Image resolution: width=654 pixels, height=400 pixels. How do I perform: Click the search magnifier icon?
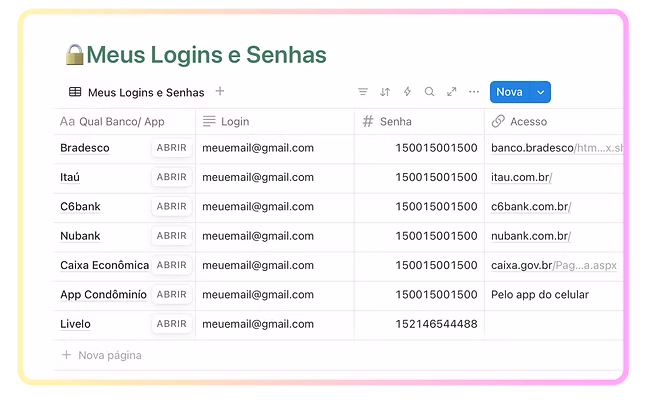tap(429, 92)
